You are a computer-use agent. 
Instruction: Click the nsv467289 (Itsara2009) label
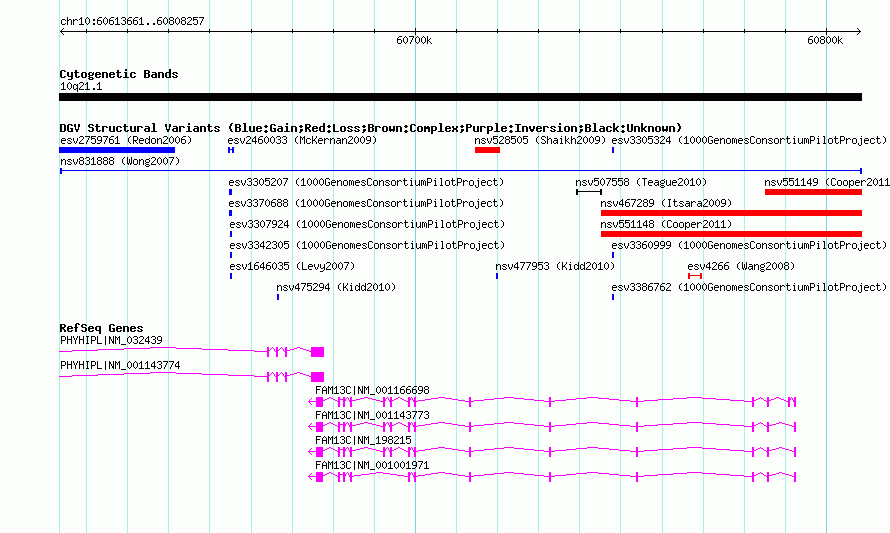[x=666, y=203]
